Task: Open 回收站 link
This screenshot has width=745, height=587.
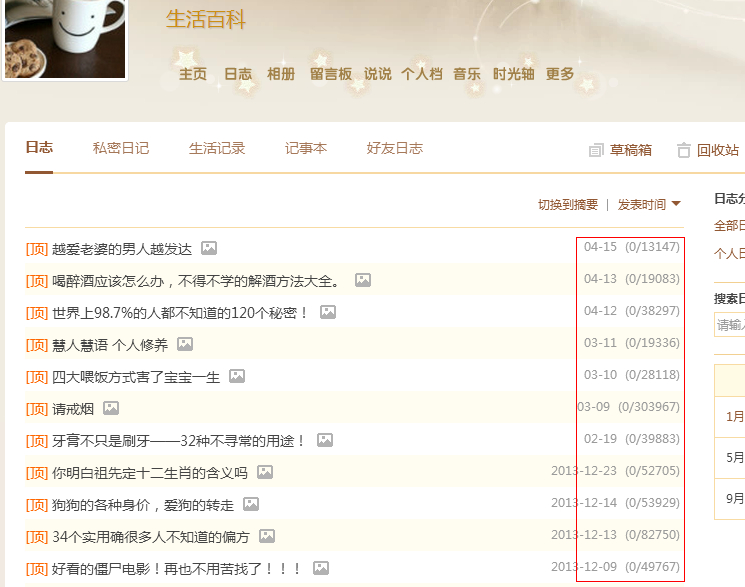Action: pos(717,150)
